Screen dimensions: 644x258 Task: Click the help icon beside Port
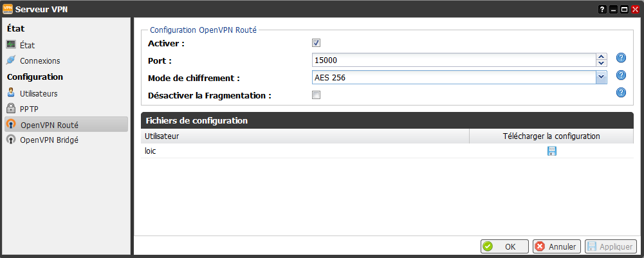tap(621, 58)
